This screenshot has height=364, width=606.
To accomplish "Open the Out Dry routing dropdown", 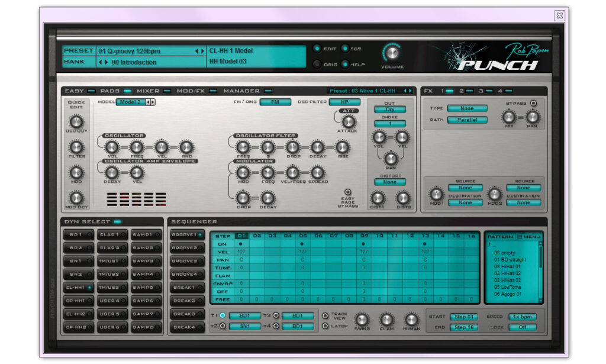I will coord(390,109).
